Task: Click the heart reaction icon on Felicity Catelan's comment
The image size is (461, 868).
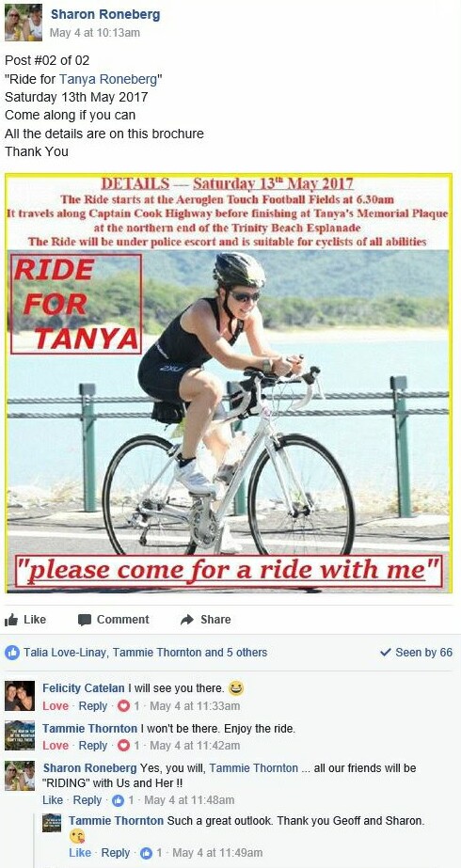Action: pos(124,706)
